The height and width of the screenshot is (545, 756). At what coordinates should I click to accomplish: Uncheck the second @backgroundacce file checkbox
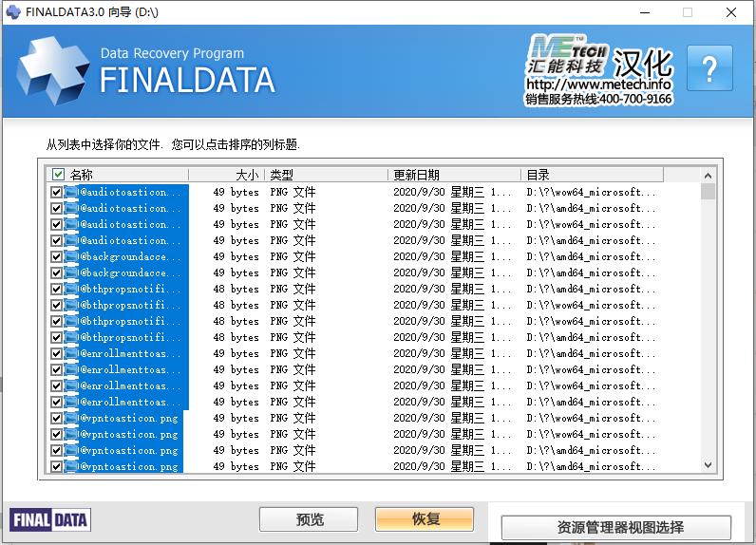pyautogui.click(x=56, y=272)
